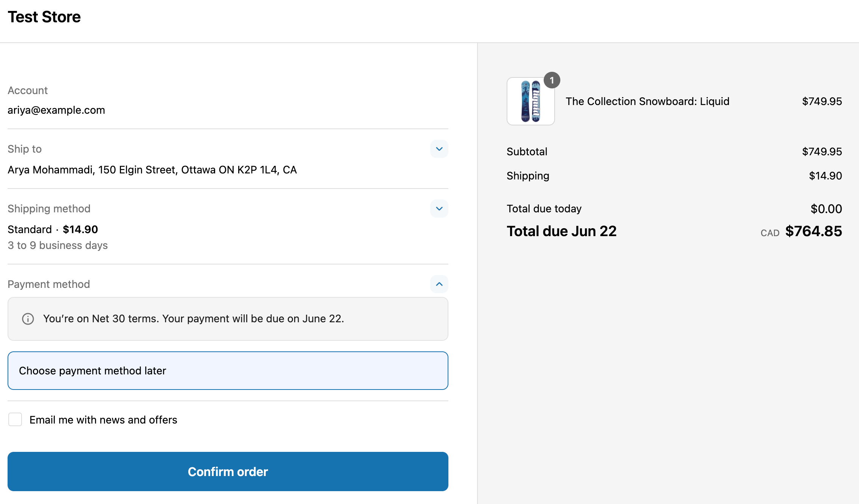This screenshot has width=859, height=504.
Task: Click the Confirm order button
Action: pyautogui.click(x=228, y=472)
